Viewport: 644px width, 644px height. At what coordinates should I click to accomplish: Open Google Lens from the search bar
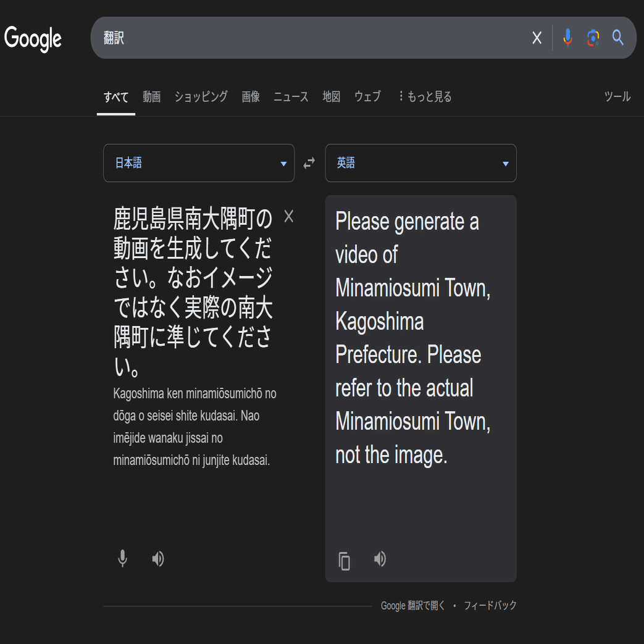pyautogui.click(x=592, y=38)
